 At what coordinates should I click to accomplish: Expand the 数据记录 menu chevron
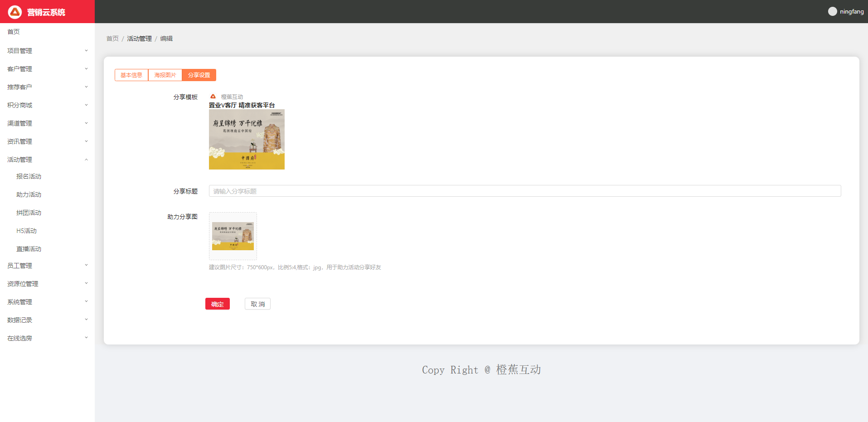[86, 320]
